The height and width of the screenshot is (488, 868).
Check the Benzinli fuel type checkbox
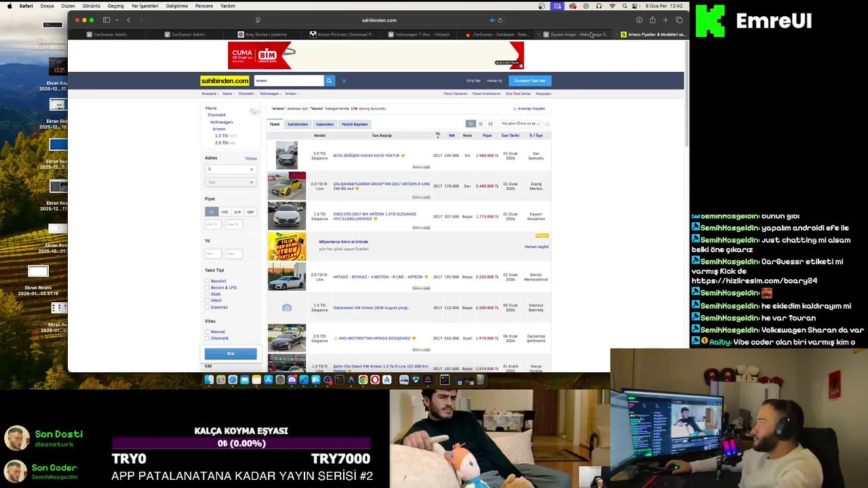(208, 281)
